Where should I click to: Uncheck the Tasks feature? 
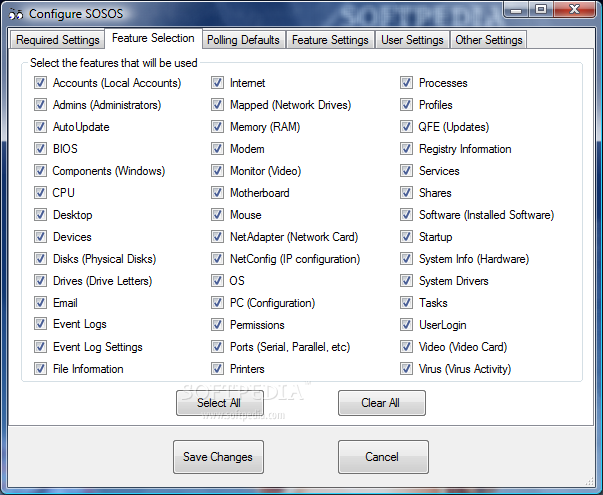tap(406, 302)
